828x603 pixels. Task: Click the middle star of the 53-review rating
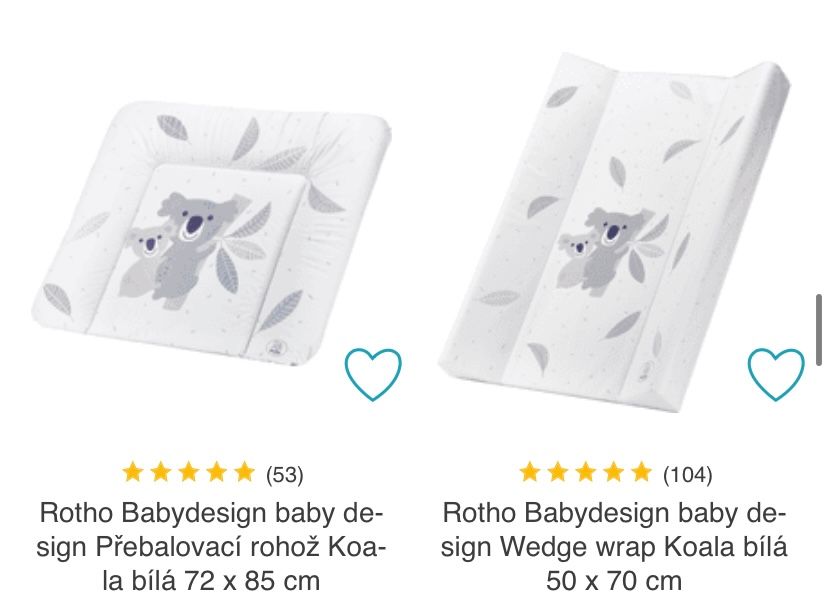(189, 472)
